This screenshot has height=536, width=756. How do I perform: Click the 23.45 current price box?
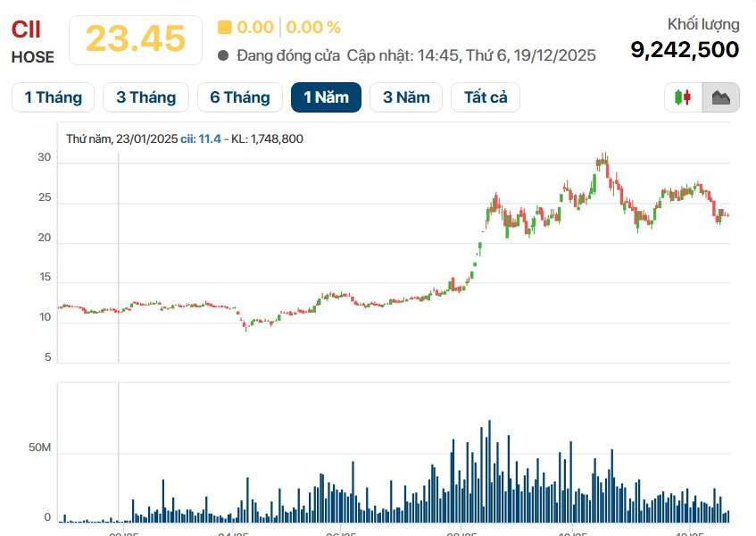(135, 38)
